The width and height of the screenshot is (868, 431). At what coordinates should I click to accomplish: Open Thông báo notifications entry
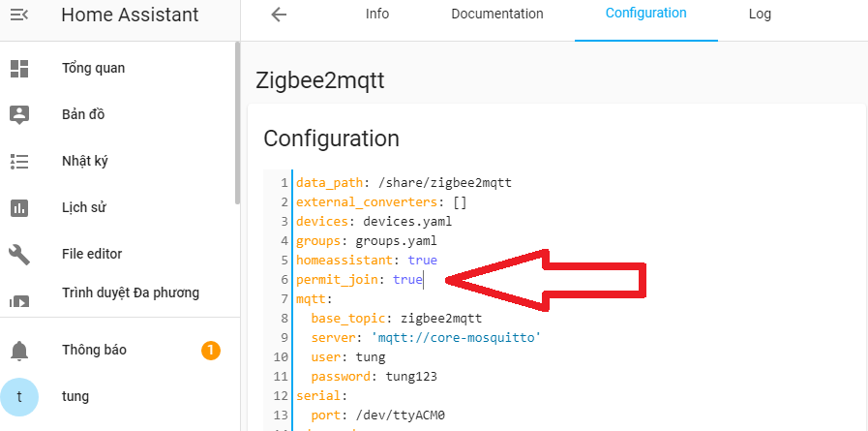tap(94, 350)
